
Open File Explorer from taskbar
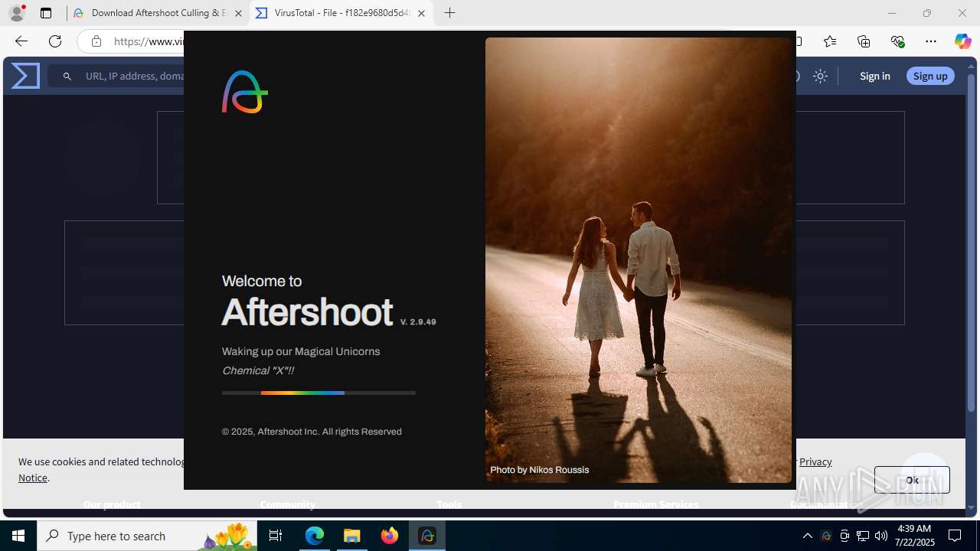click(x=352, y=536)
